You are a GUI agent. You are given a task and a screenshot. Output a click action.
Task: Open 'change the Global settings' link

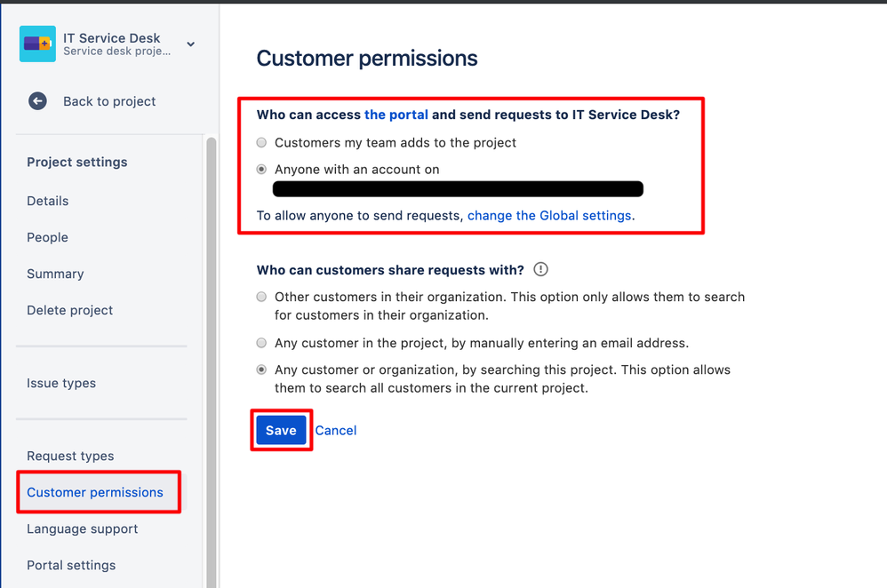549,216
